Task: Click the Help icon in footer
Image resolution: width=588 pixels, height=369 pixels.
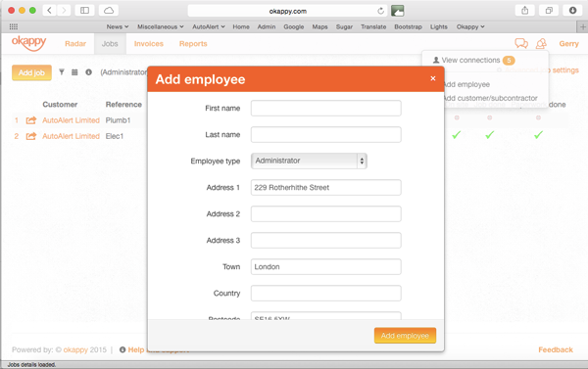Action: (122, 349)
